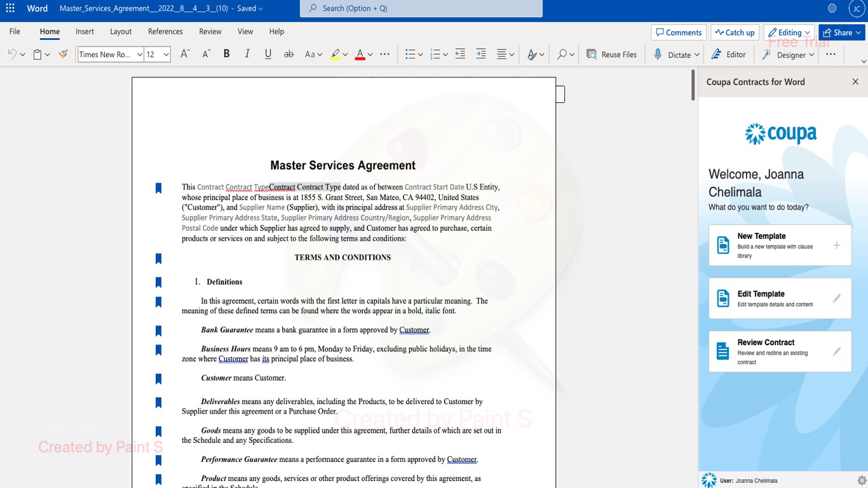Viewport: 868px width, 488px height.
Task: Click the Comments button
Action: coord(679,32)
